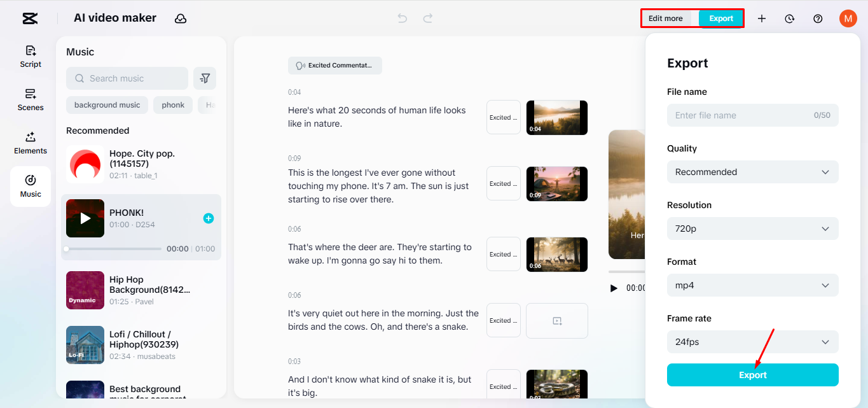Open the version history icon
This screenshot has height=408, width=868.
(789, 18)
